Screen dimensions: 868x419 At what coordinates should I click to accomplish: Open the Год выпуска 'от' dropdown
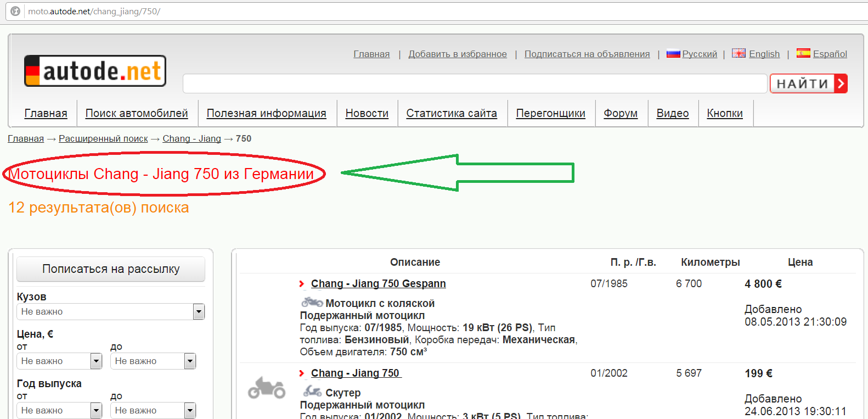coord(60,410)
